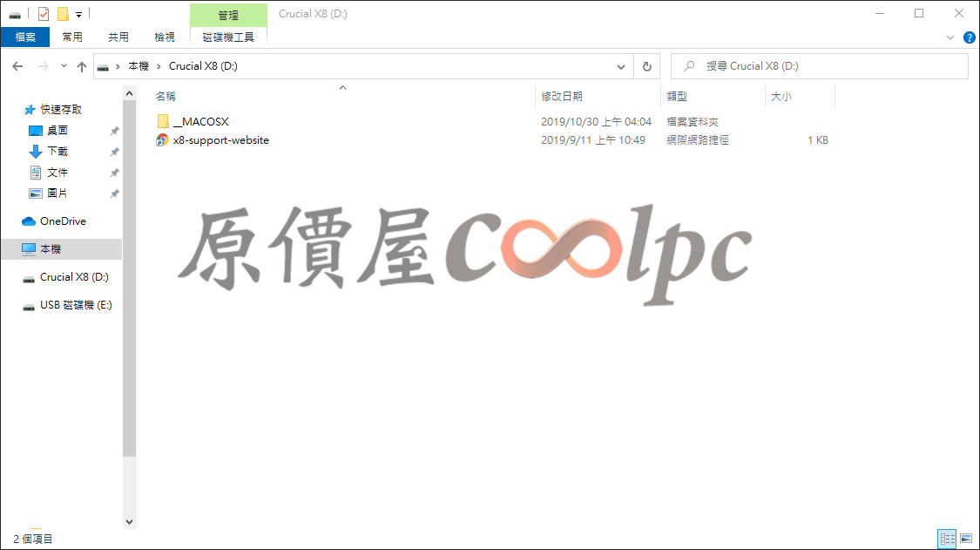
Task: Open 文件 in the navigation pane
Action: click(x=57, y=172)
